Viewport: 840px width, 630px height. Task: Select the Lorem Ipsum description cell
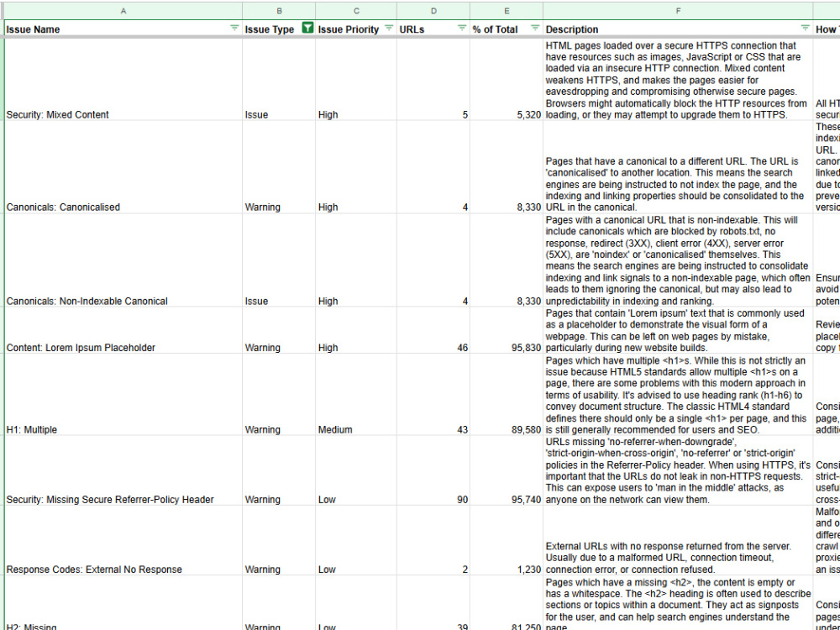[x=678, y=330]
